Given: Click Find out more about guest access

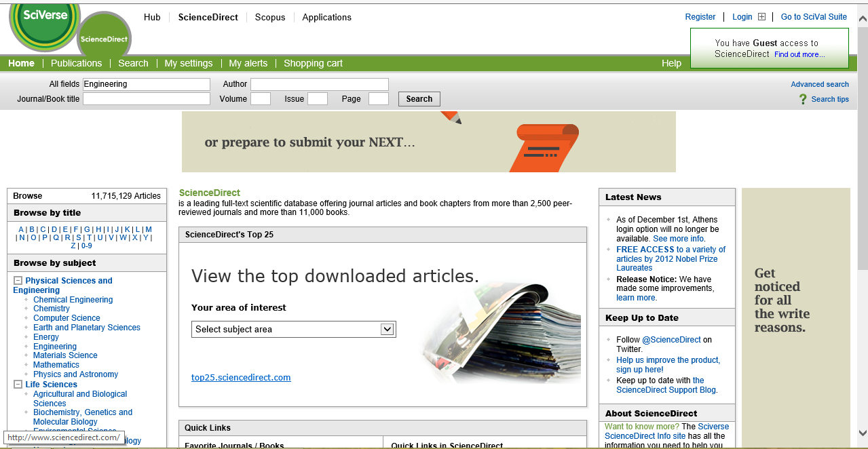Looking at the screenshot, I should pyautogui.click(x=799, y=54).
